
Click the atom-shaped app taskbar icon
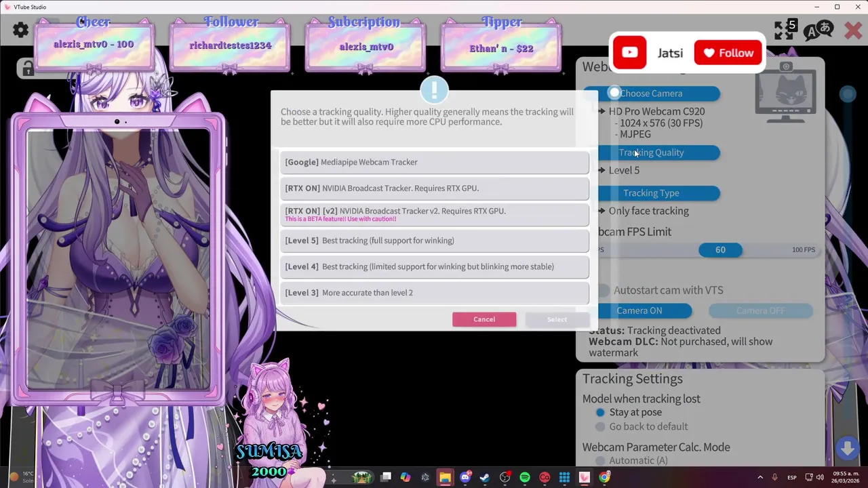tap(425, 477)
